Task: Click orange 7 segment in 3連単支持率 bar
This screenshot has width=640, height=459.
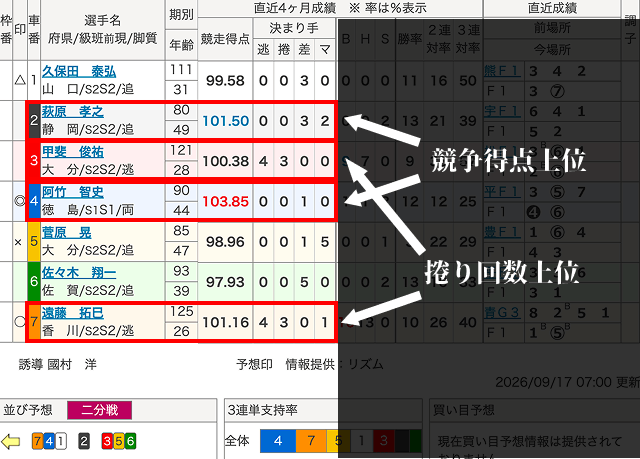Action: coord(311,441)
